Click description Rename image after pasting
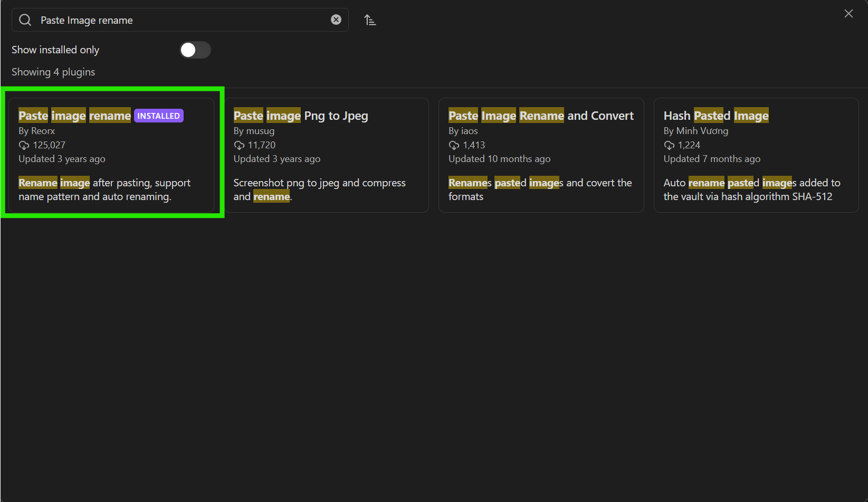This screenshot has width=868, height=502. [104, 190]
